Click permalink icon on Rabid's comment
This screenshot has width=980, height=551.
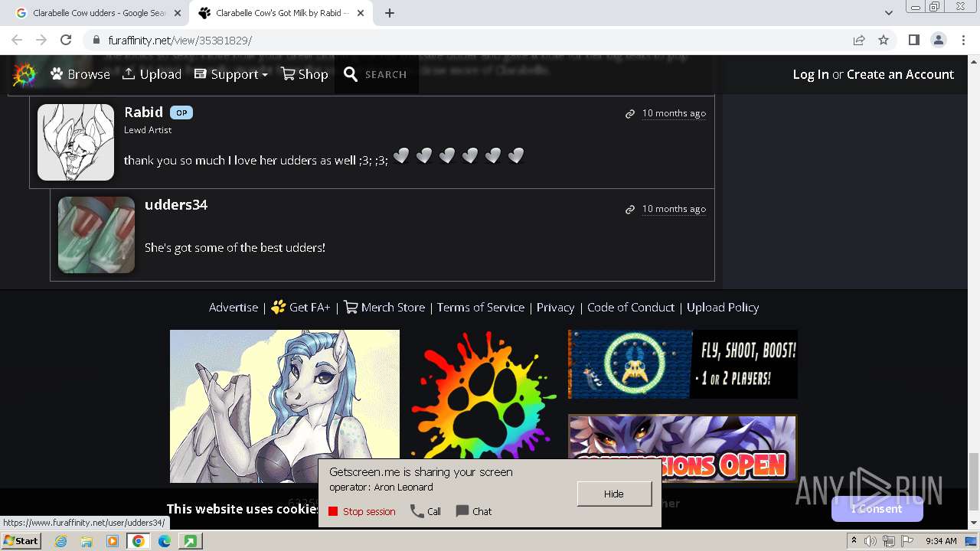pyautogui.click(x=630, y=113)
